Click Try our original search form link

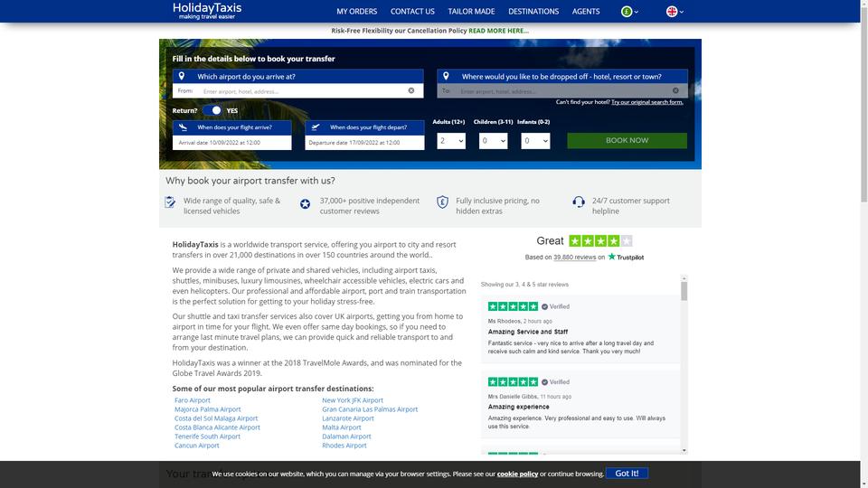click(647, 102)
